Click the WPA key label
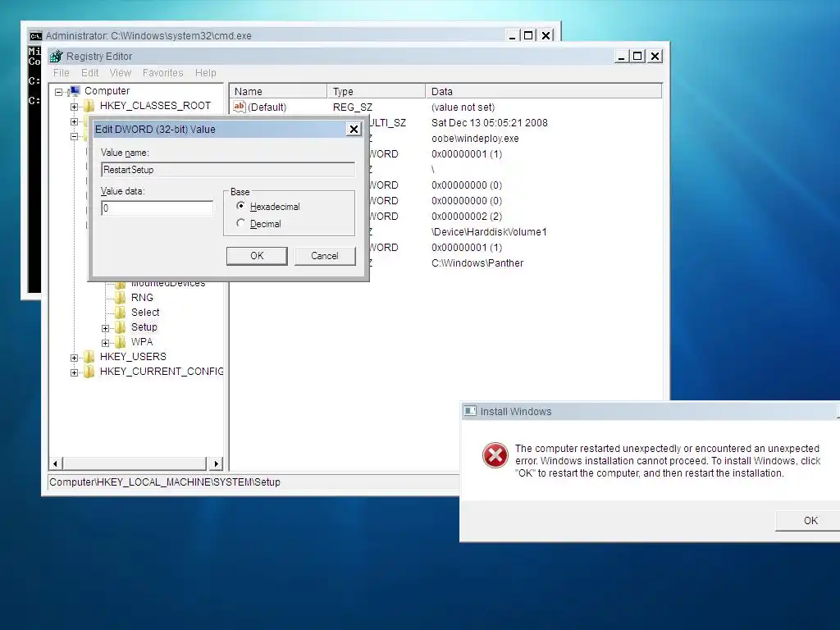 click(x=142, y=342)
